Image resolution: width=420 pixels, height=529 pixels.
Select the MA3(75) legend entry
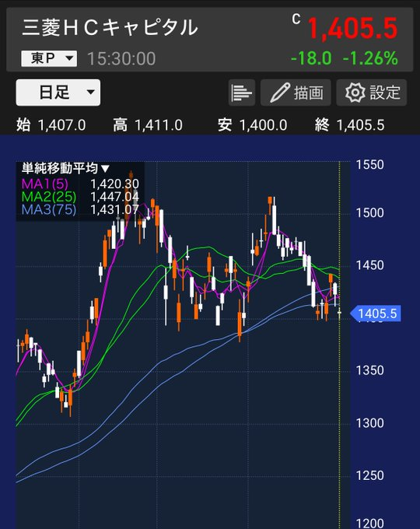pyautogui.click(x=49, y=210)
